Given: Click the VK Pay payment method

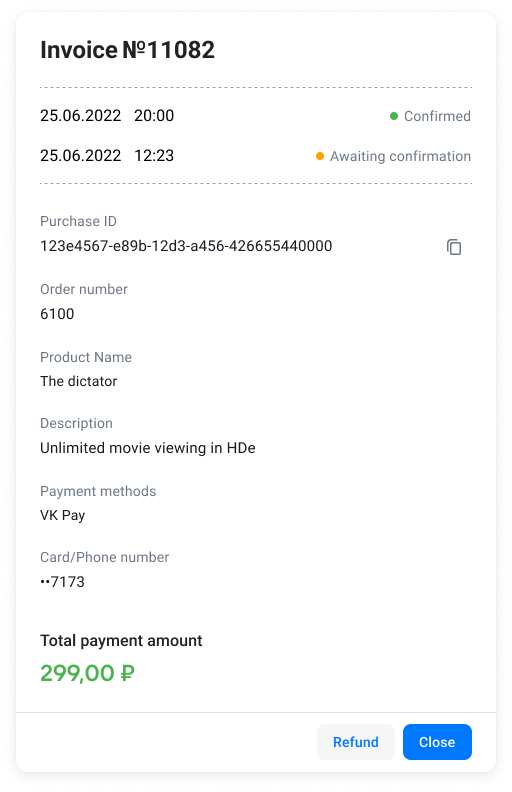Looking at the screenshot, I should click(63, 515).
